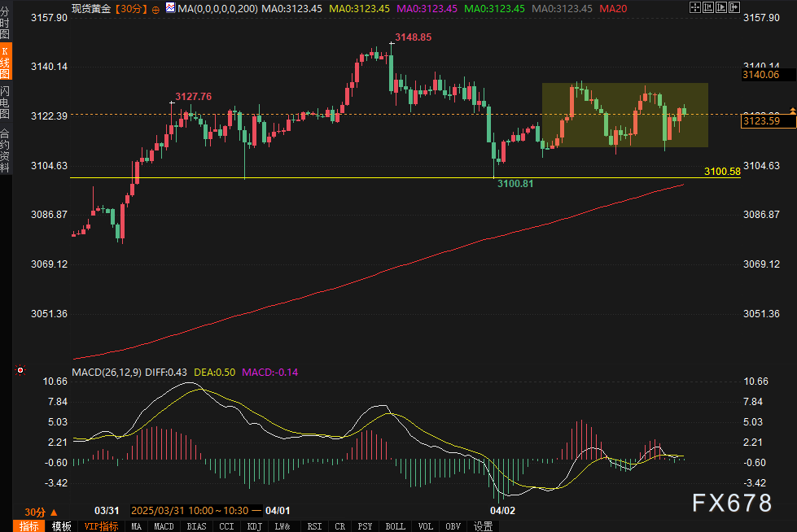Enable the KDJ indicator

(252, 526)
